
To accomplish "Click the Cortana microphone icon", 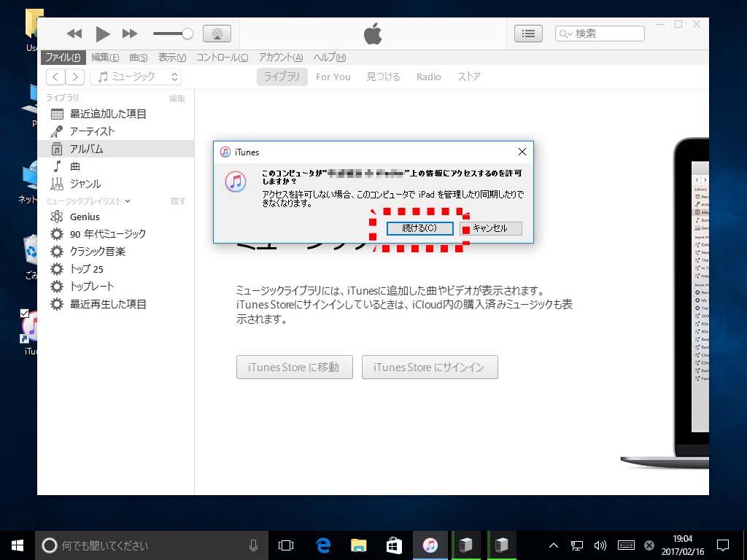I will [253, 545].
